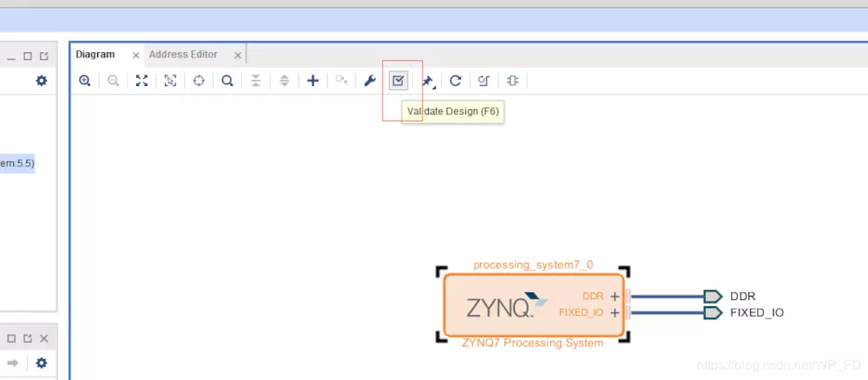Screen dimensions: 868x380
Task: Click the Zoom In magnifier icon
Action: (85, 81)
